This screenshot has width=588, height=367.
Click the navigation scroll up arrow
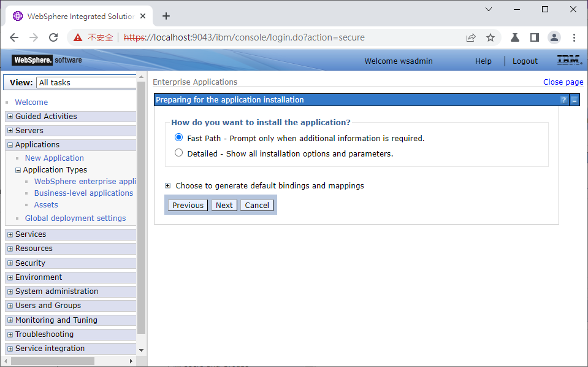click(142, 77)
